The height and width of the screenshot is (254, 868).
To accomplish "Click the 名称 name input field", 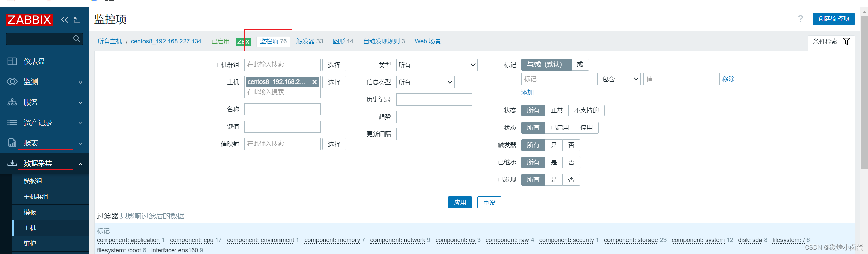I will tap(282, 109).
